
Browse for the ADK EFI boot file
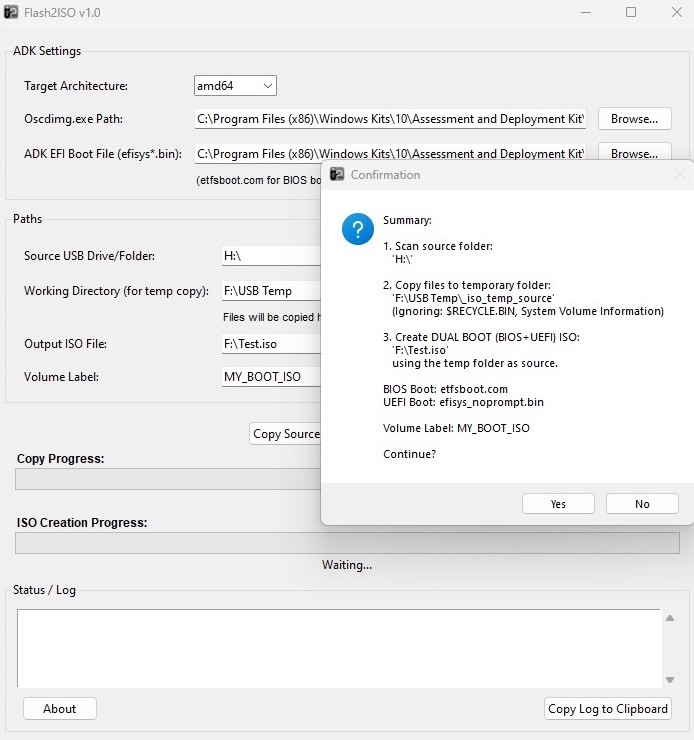point(634,153)
